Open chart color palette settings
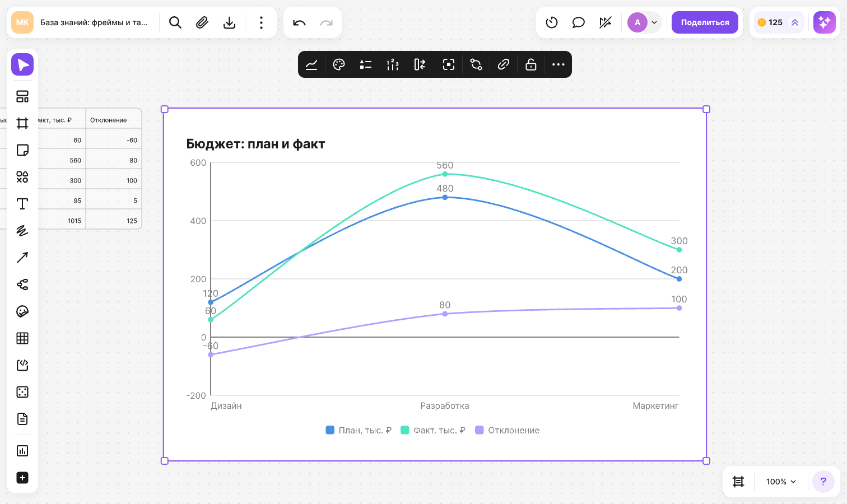The image size is (847, 504). [x=339, y=64]
